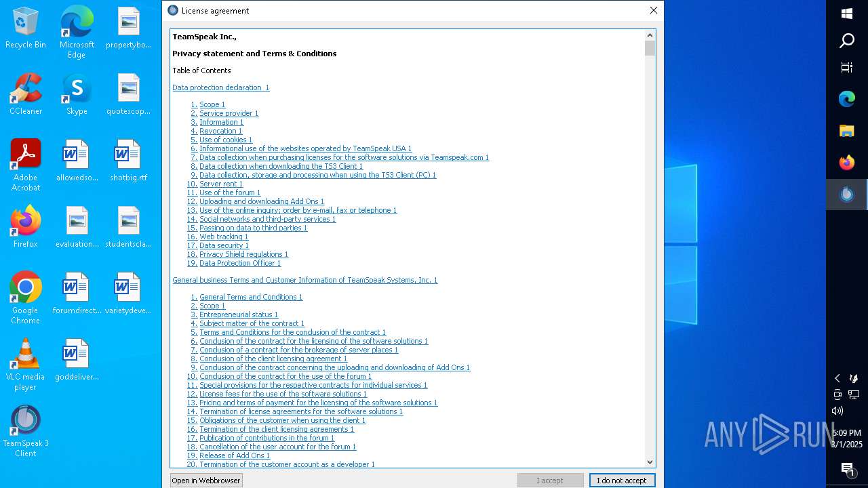Screen dimensions: 868x488
Task: Select the forumdirect... Word document
Action: 77,294
